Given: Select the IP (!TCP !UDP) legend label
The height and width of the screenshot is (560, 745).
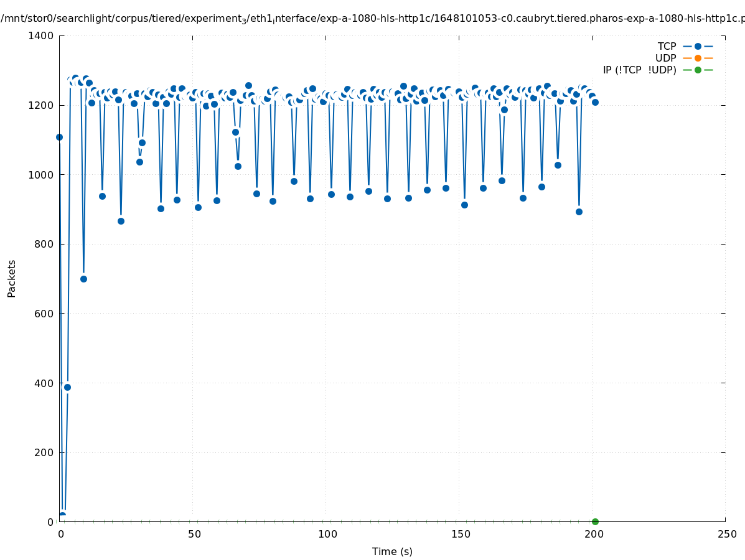Looking at the screenshot, I should [x=639, y=70].
